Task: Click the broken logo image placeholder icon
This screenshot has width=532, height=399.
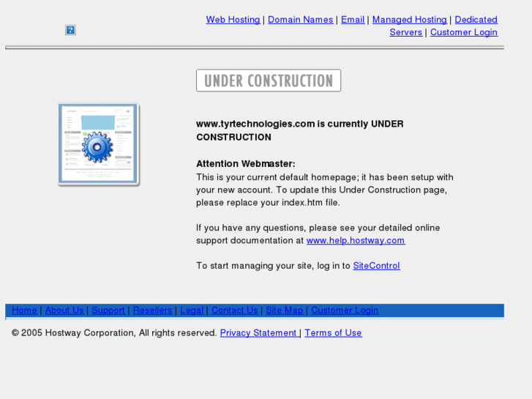Action: [70, 30]
